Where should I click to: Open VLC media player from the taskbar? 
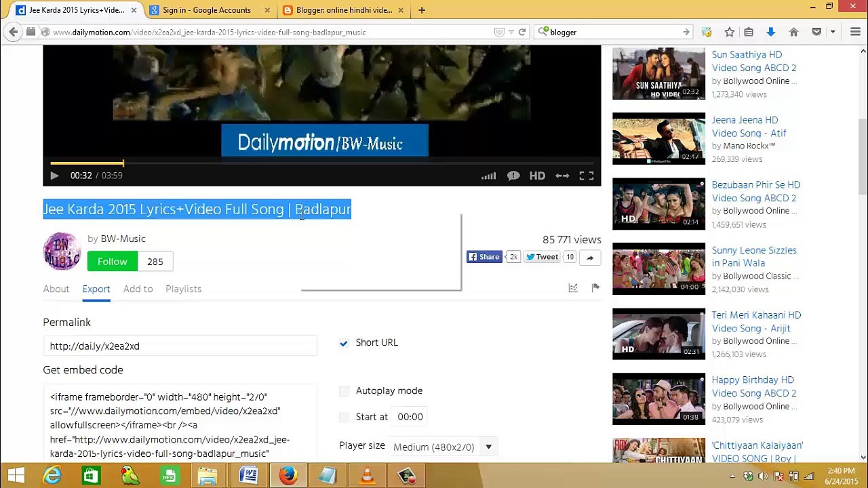point(367,476)
